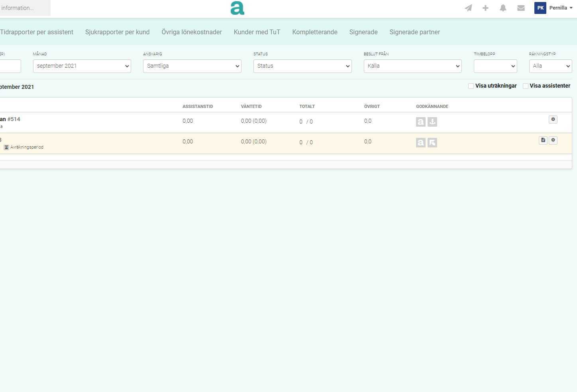Viewport: 577px width, 392px height.
Task: Click the paper plane send icon
Action: [x=468, y=8]
